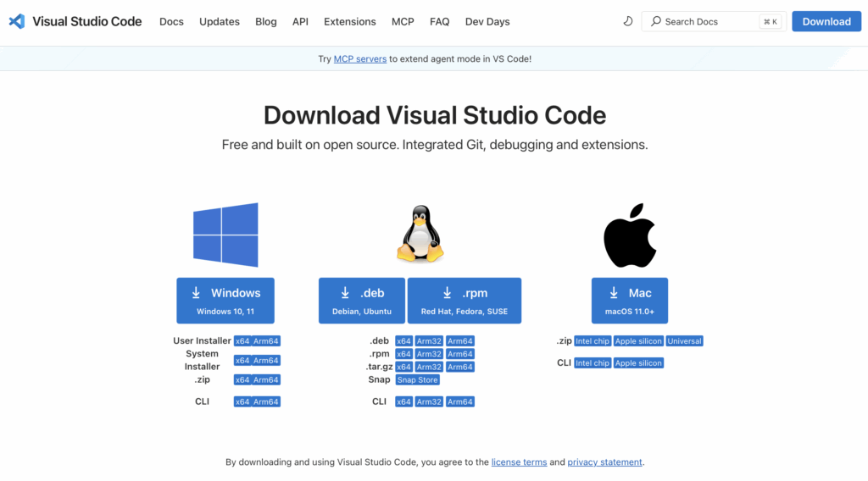Screen dimensions: 868x481
Task: Click the Apple logo image
Action: pyautogui.click(x=630, y=235)
